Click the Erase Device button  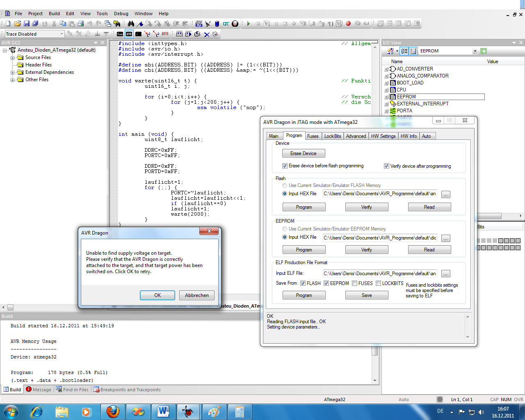pos(304,153)
